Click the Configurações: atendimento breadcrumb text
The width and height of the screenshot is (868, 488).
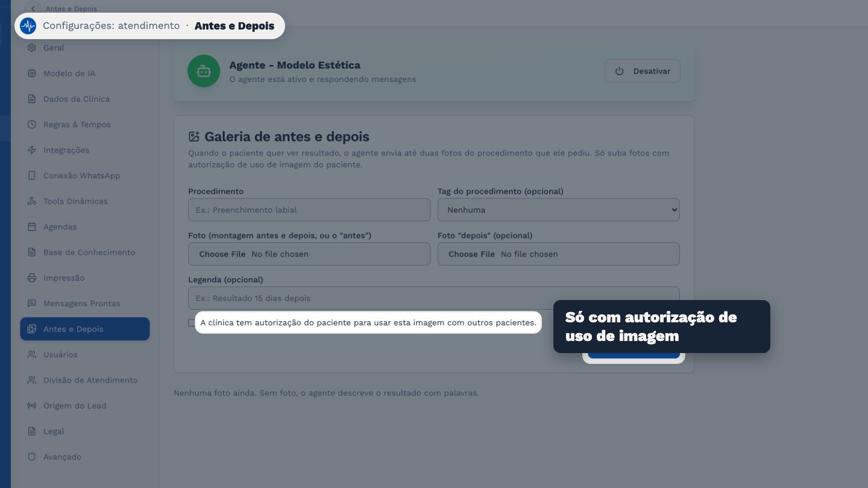111,26
